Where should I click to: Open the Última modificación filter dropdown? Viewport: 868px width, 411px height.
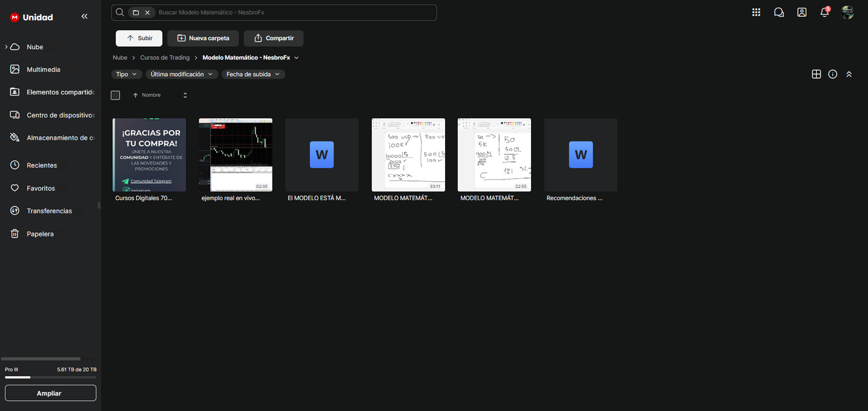[x=181, y=74]
